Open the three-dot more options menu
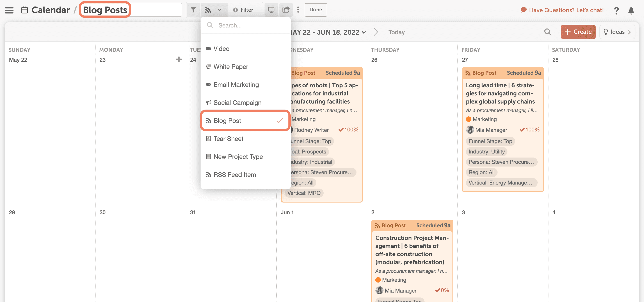This screenshot has height=302, width=644. [298, 10]
